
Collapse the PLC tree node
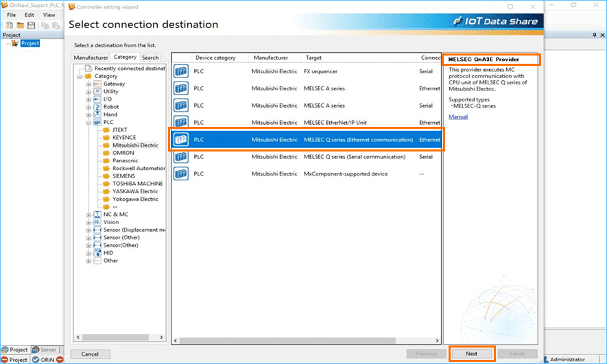[88, 123]
